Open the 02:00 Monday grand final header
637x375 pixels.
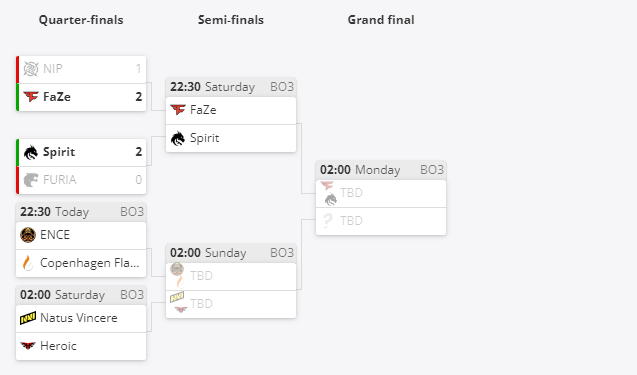point(381,170)
